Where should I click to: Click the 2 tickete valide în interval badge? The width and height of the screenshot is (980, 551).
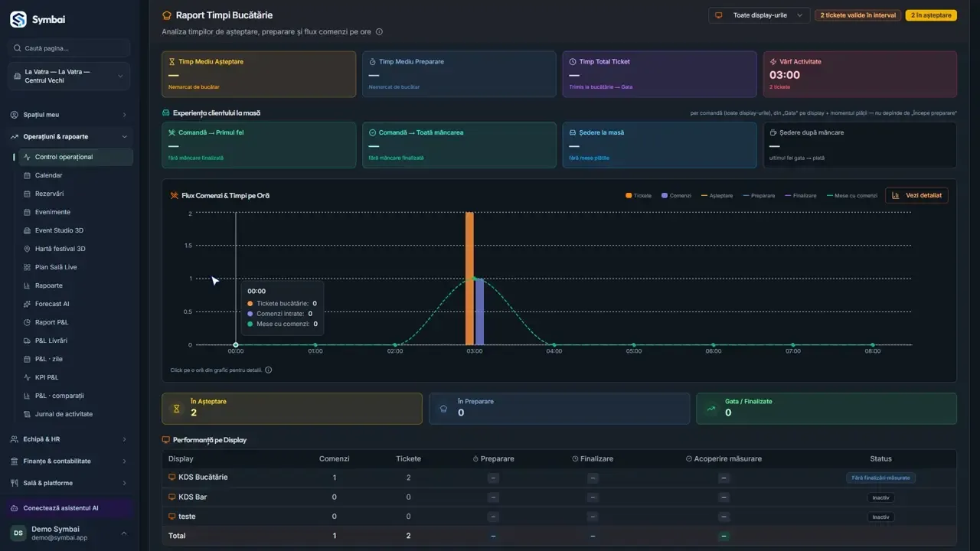point(857,15)
